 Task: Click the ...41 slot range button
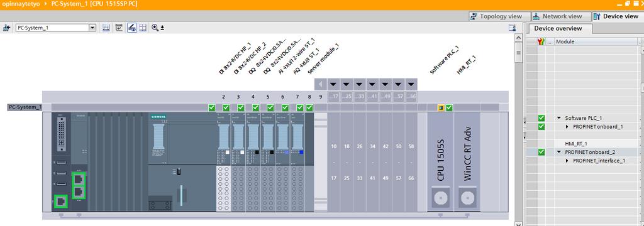click(372, 97)
